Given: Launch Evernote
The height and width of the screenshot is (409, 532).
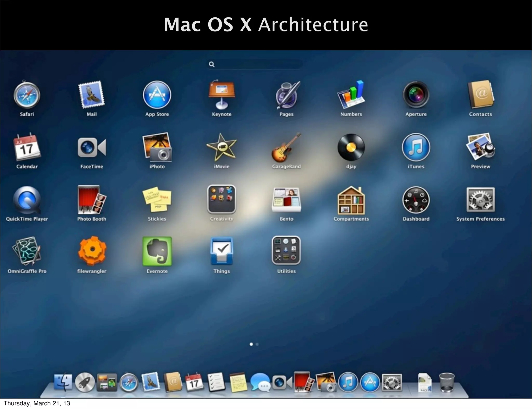Looking at the screenshot, I should click(157, 251).
